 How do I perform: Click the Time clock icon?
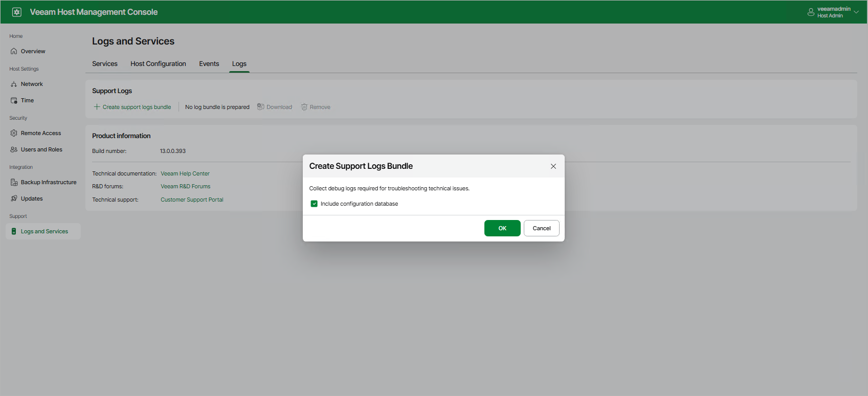click(14, 100)
